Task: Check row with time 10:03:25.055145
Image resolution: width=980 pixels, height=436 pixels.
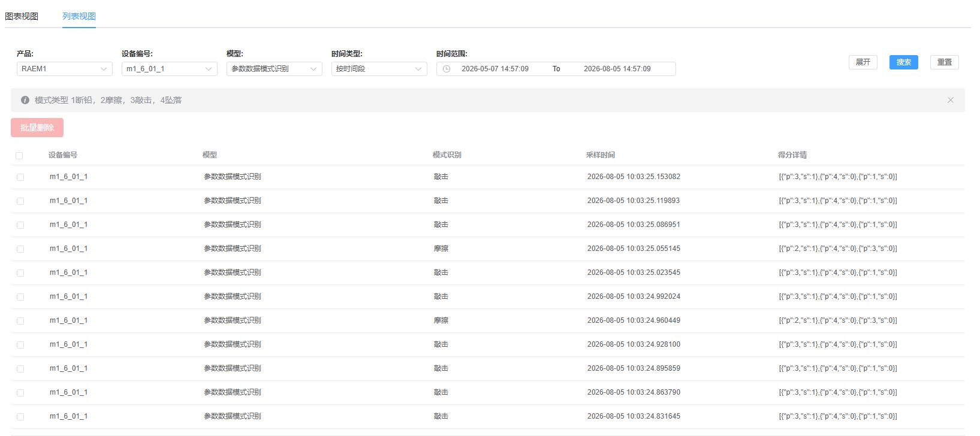Action: coord(20,249)
